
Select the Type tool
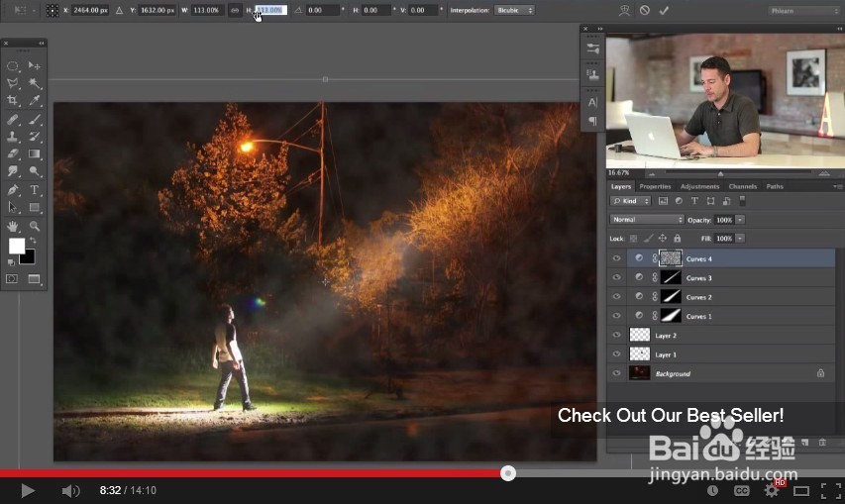coord(35,190)
